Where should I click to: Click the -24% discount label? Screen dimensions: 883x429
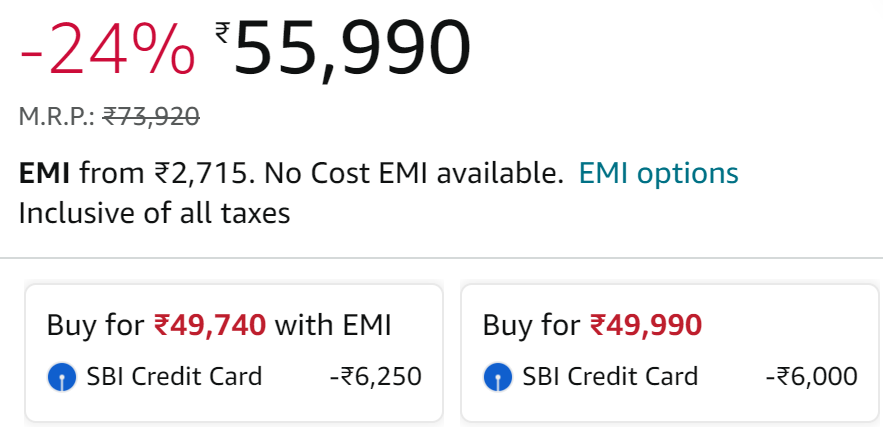[107, 49]
